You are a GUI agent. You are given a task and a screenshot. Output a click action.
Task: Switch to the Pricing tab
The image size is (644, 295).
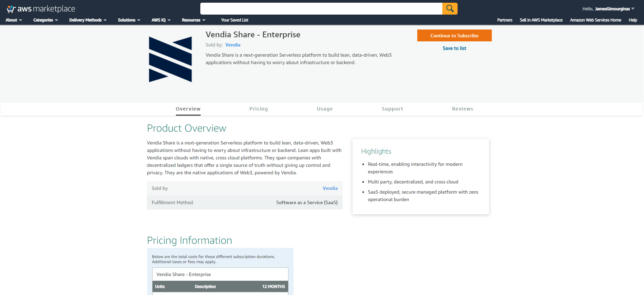[x=259, y=109]
